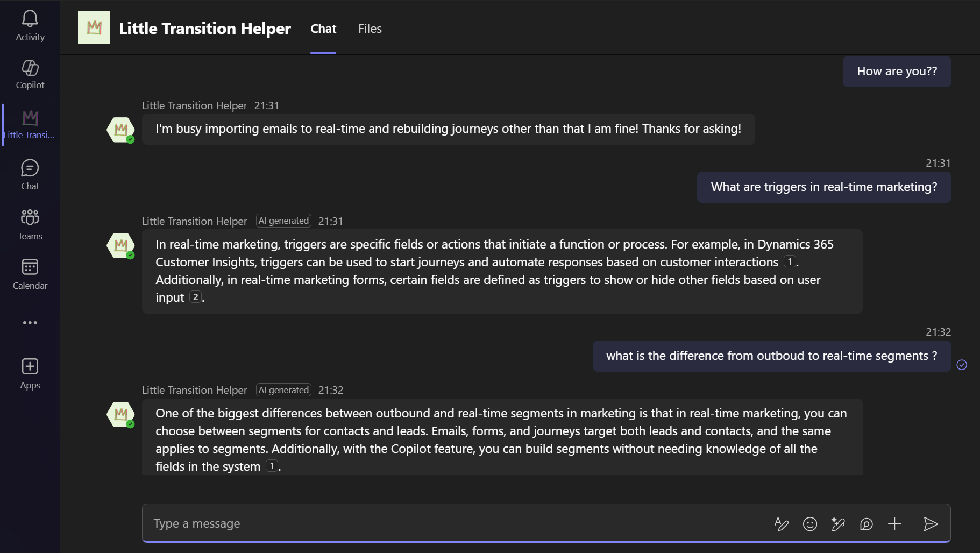This screenshot has width=980, height=553.
Task: Switch to the Files tab
Action: pos(370,29)
